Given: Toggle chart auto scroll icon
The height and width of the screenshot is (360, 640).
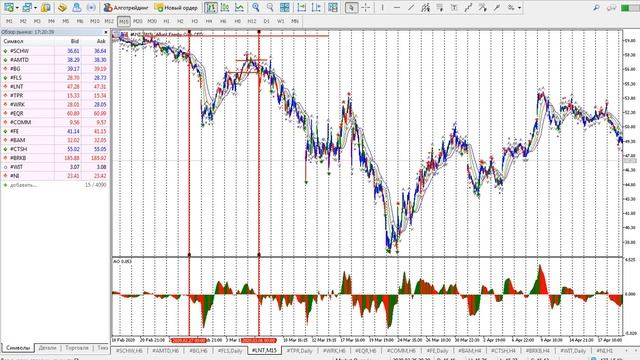Looking at the screenshot, I should [x=301, y=7].
